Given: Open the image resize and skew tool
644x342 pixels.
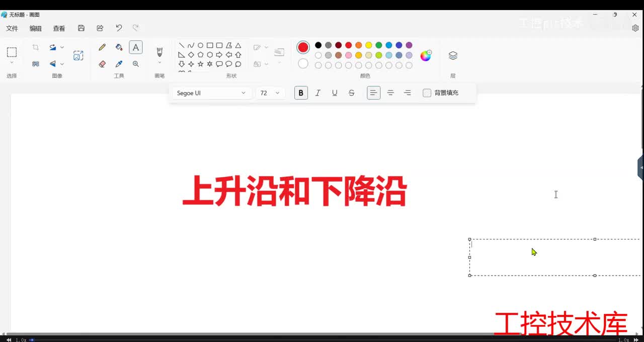Looking at the screenshot, I should point(78,55).
